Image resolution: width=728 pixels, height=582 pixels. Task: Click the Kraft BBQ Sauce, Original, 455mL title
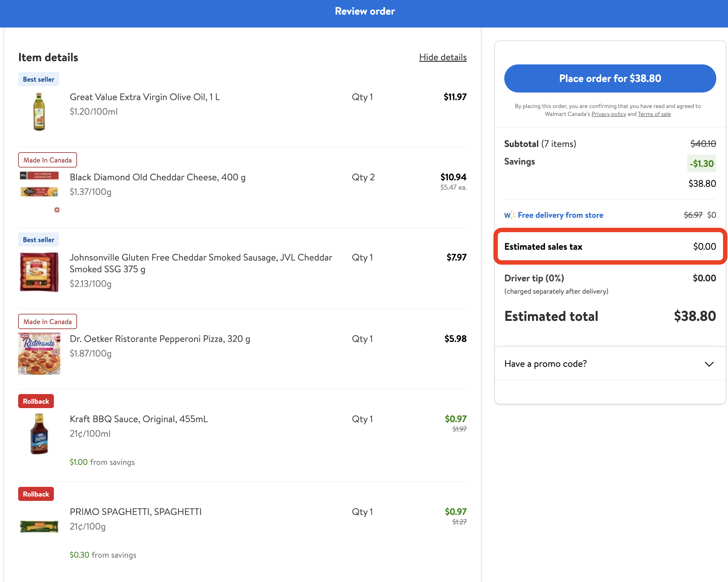(x=139, y=419)
